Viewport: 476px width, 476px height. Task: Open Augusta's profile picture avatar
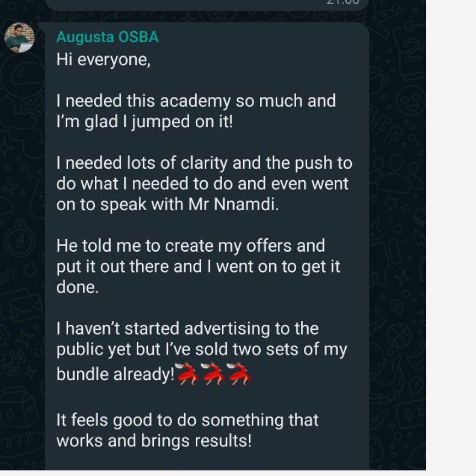click(x=20, y=38)
